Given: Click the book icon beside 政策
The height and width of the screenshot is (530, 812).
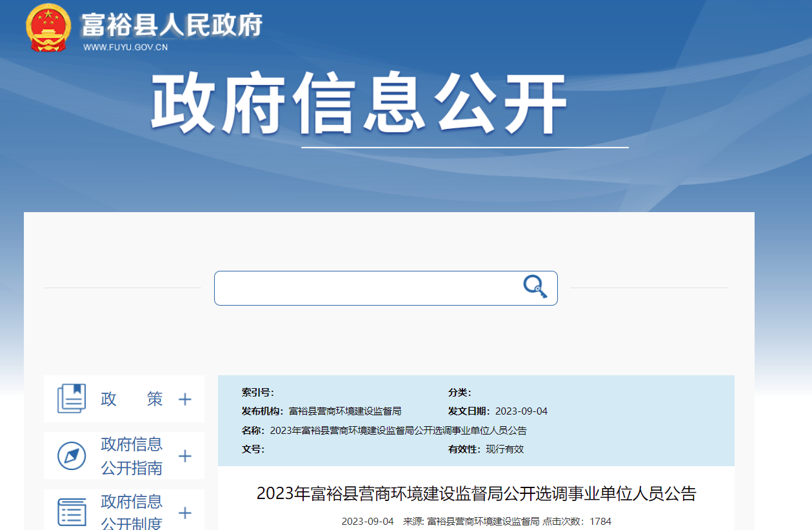Looking at the screenshot, I should (71, 398).
